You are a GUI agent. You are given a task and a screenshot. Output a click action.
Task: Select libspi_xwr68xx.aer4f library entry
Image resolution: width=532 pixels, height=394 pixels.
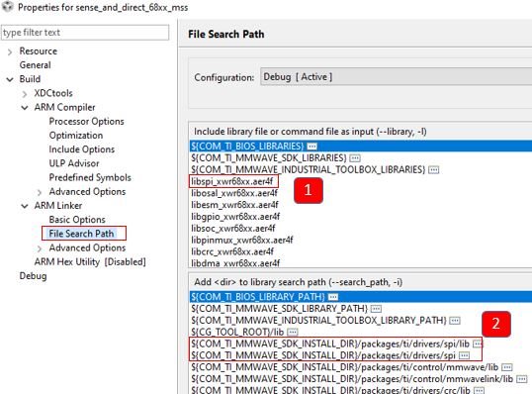click(x=232, y=181)
